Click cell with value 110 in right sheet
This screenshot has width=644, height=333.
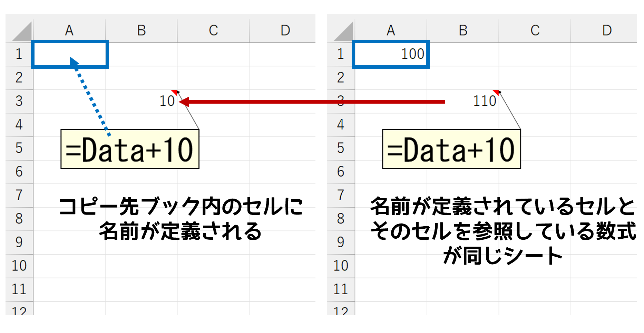pos(463,102)
